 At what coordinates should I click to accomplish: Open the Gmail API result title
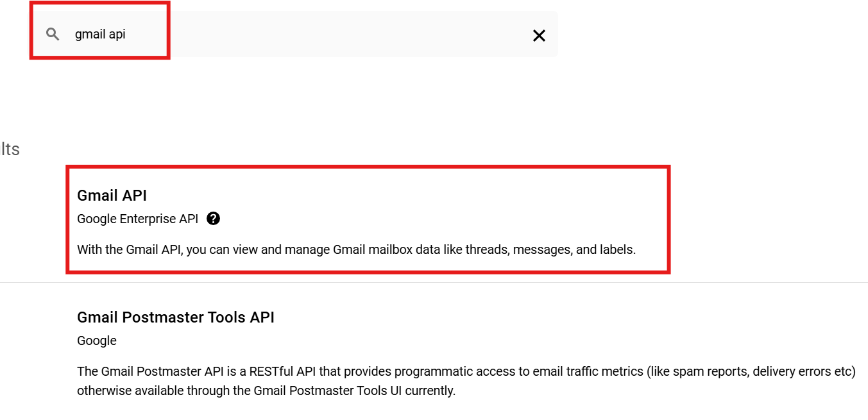point(112,196)
